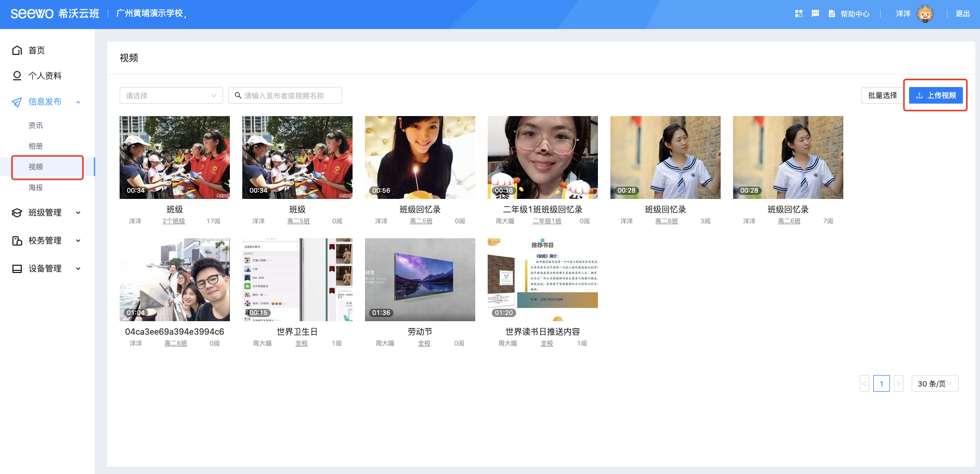Screen dimensions: 980x474
Task: Click the 设备管理 monitor icon
Action: point(17,268)
